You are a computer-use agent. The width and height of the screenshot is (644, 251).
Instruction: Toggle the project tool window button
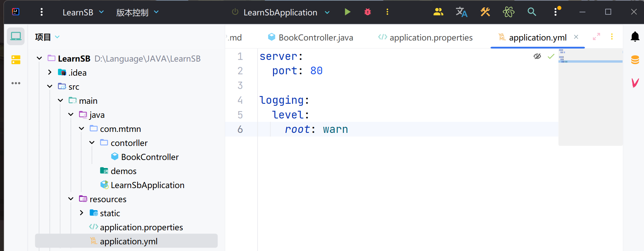(16, 36)
